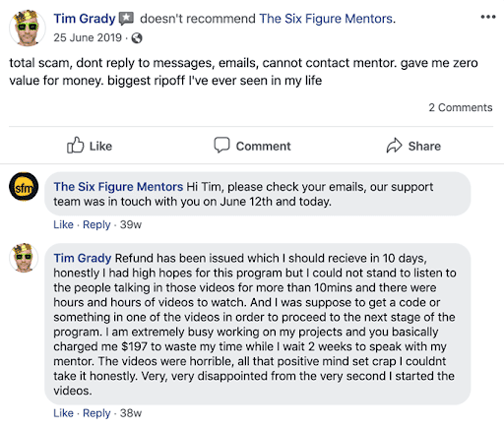Reply to The Six Figure Mentors' comment
This screenshot has width=504, height=427.
(96, 225)
